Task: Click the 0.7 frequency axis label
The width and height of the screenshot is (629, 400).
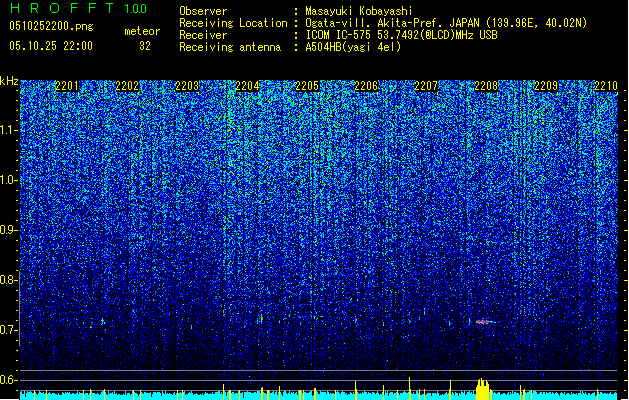Action: pyautogui.click(x=8, y=330)
